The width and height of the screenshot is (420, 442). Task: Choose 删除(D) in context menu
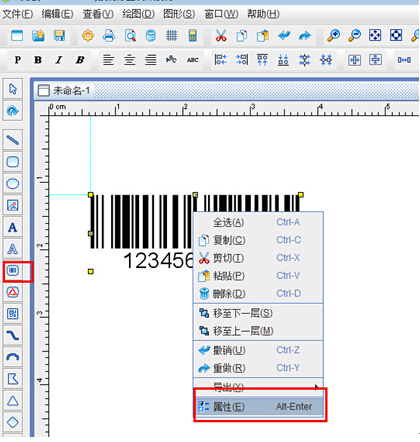point(258,294)
